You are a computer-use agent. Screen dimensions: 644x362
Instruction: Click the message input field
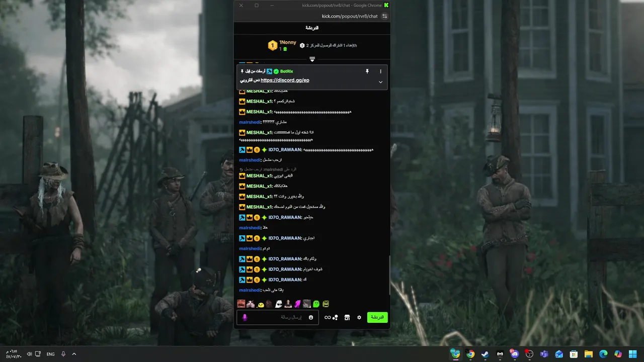click(278, 317)
